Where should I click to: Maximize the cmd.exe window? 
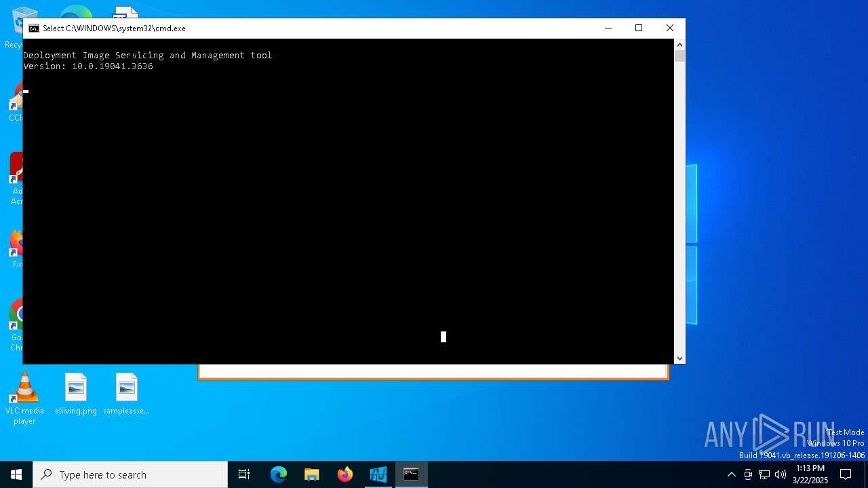click(639, 28)
